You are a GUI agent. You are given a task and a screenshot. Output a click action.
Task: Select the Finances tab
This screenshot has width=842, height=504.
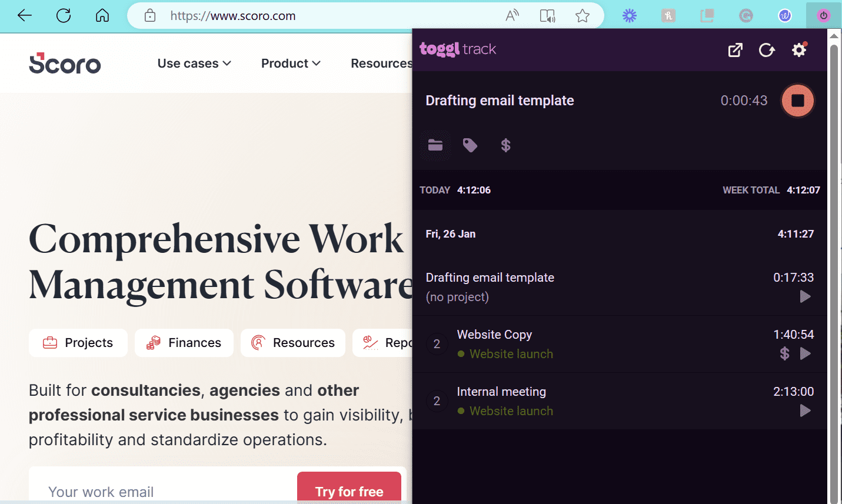tap(184, 343)
